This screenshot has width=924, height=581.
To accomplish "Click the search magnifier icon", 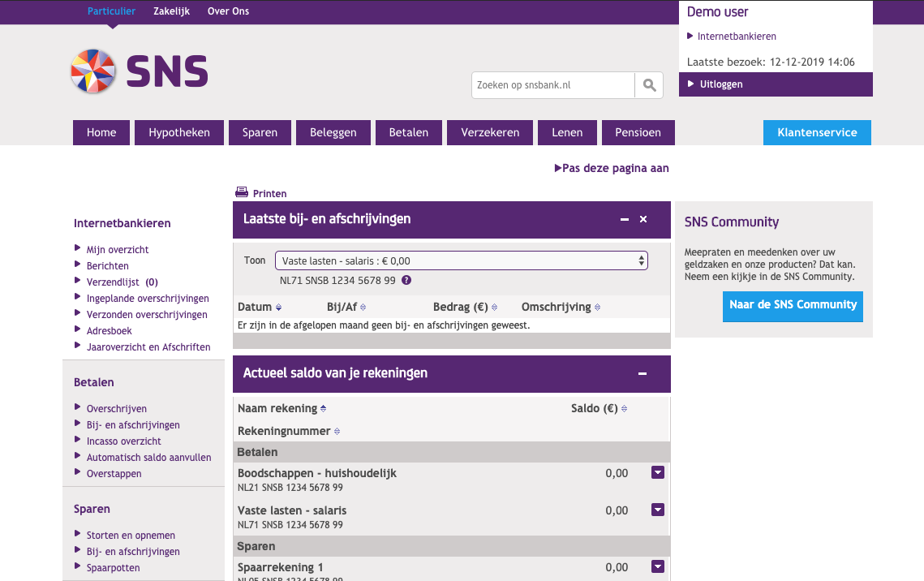I will pyautogui.click(x=649, y=85).
